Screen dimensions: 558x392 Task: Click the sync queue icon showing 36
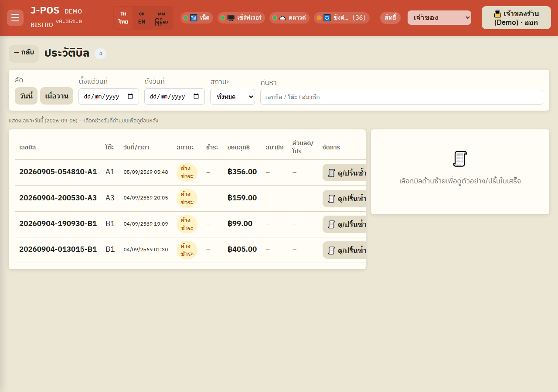(327, 18)
